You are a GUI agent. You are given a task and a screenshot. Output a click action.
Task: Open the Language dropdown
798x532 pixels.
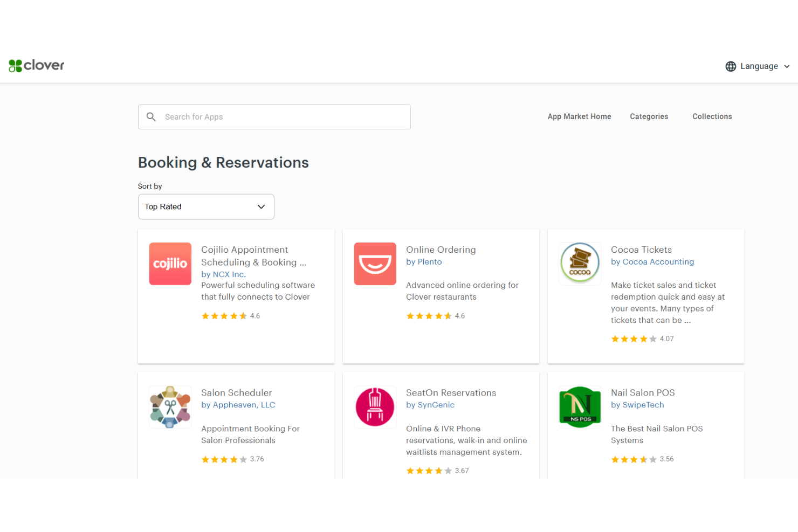[758, 66]
